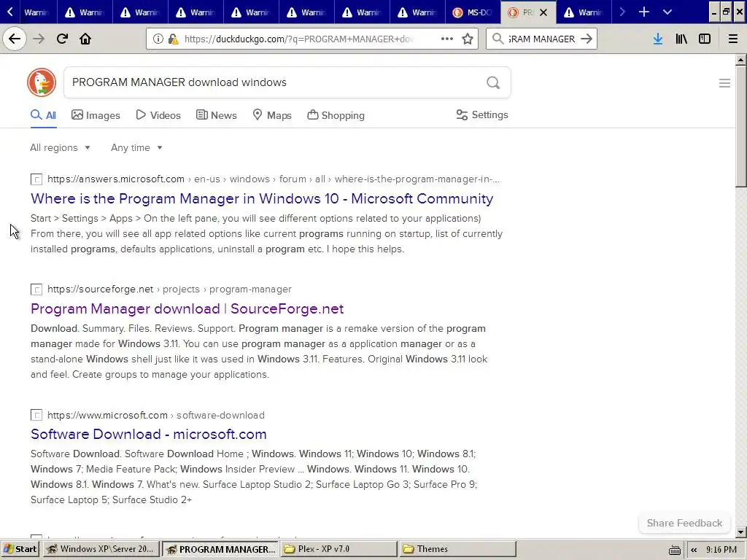This screenshot has height=560, width=747.
Task: Show site information icon in address bar
Action: click(x=158, y=39)
